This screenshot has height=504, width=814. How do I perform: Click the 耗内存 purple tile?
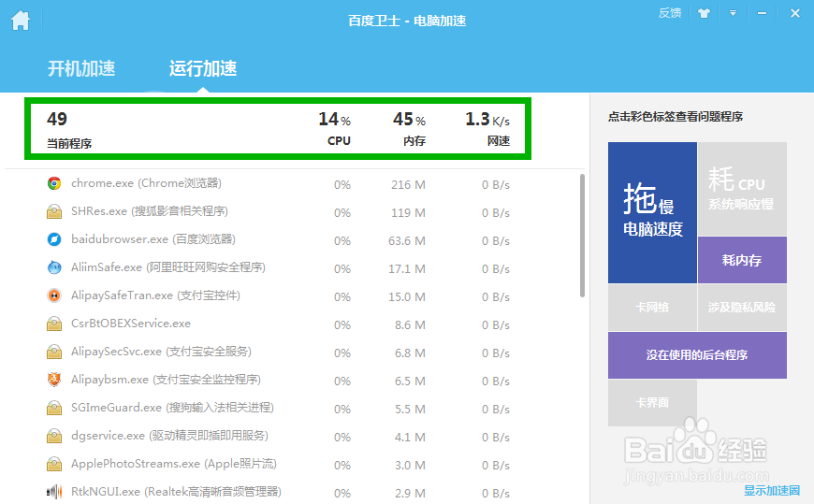[x=742, y=260]
